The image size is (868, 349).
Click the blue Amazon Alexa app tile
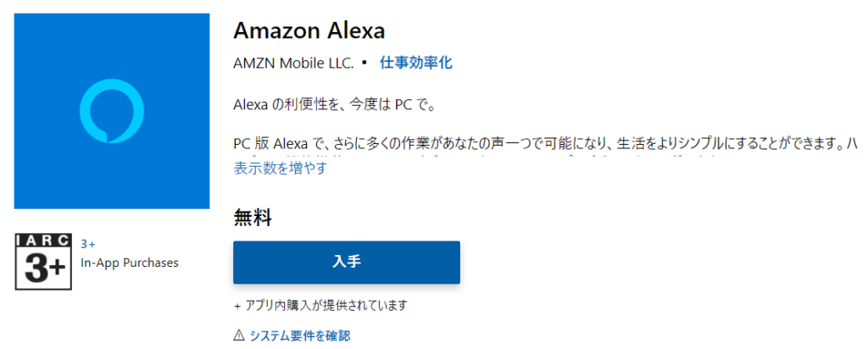112,111
